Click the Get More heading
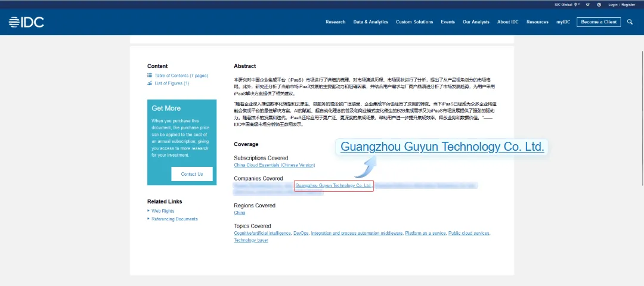The width and height of the screenshot is (644, 286). click(166, 108)
